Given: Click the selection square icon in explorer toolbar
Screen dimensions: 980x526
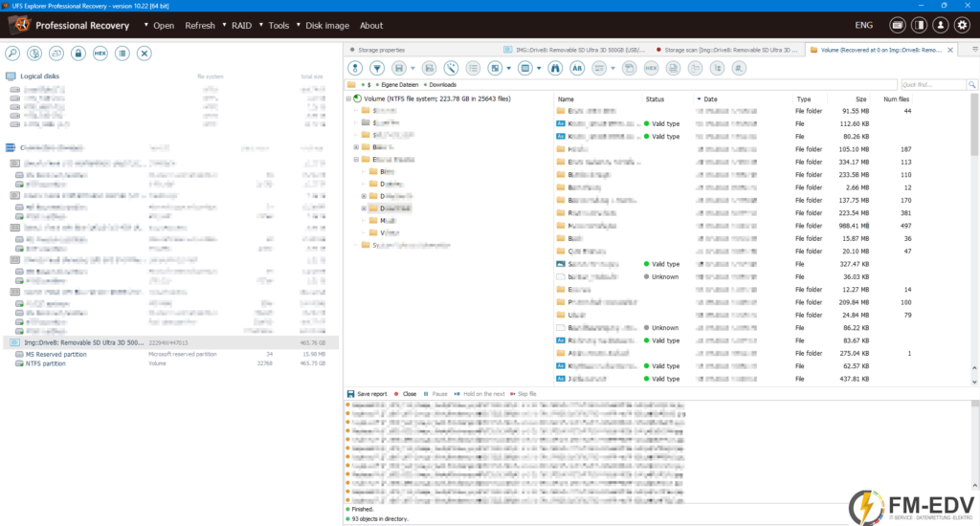Looking at the screenshot, I should click(x=495, y=68).
